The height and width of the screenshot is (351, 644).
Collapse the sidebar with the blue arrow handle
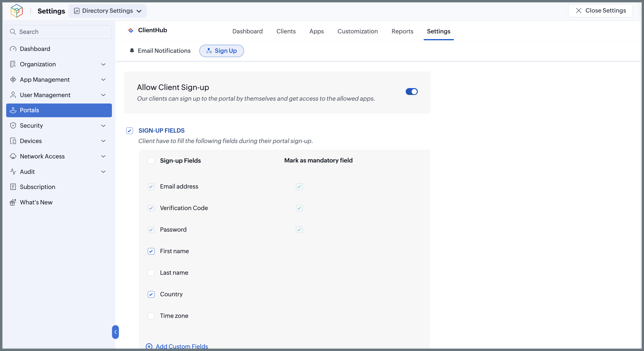[115, 332]
